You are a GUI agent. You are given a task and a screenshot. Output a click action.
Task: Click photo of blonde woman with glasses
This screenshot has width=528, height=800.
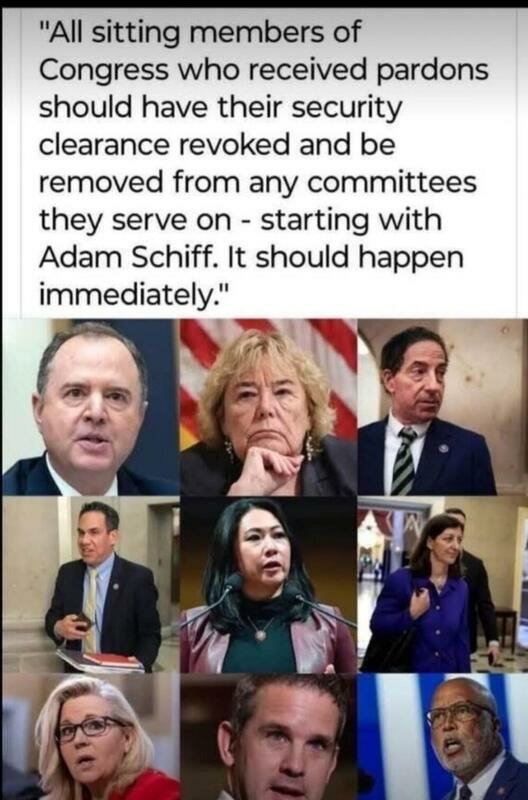click(91, 737)
